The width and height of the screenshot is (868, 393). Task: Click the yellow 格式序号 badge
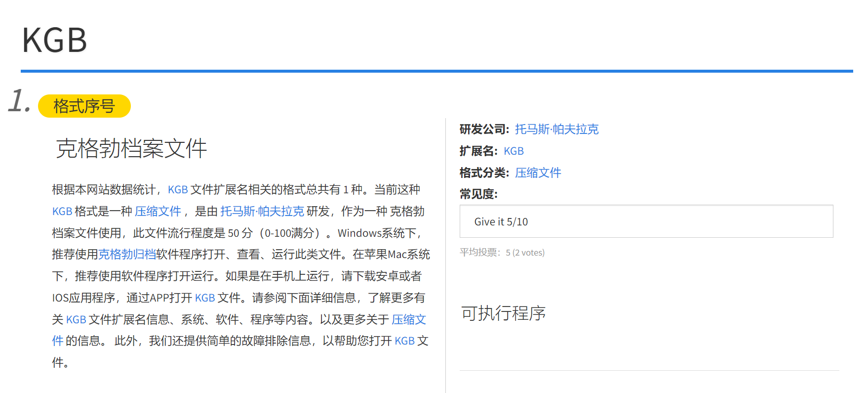(84, 106)
